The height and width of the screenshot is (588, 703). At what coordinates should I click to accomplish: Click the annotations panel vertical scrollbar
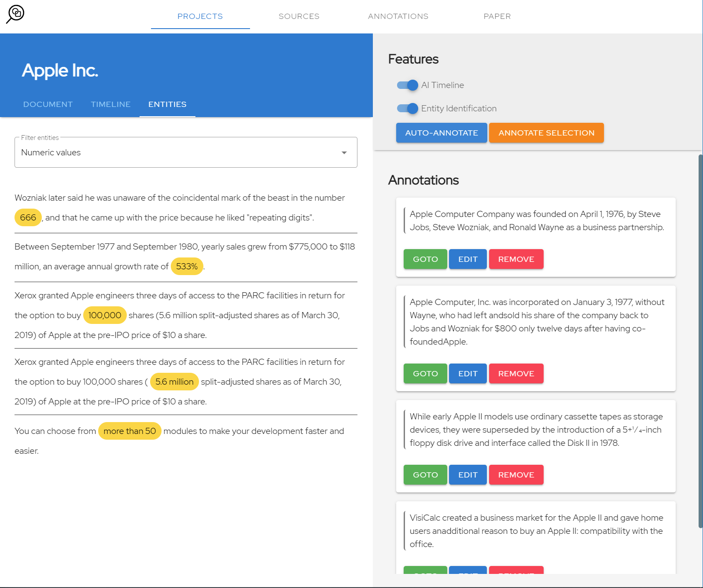click(x=700, y=341)
